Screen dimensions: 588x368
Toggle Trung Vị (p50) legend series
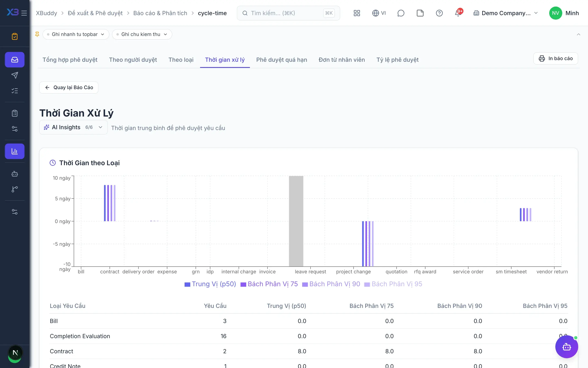coord(210,284)
